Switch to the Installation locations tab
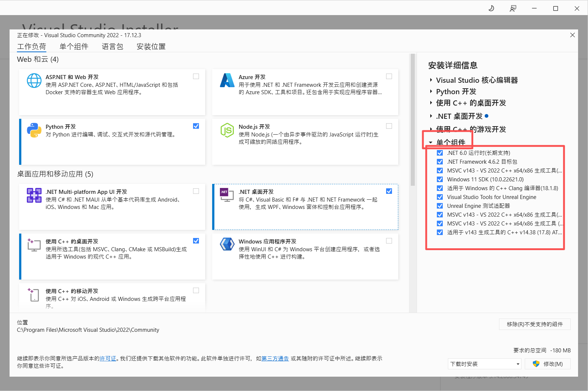The image size is (588, 391). (151, 47)
